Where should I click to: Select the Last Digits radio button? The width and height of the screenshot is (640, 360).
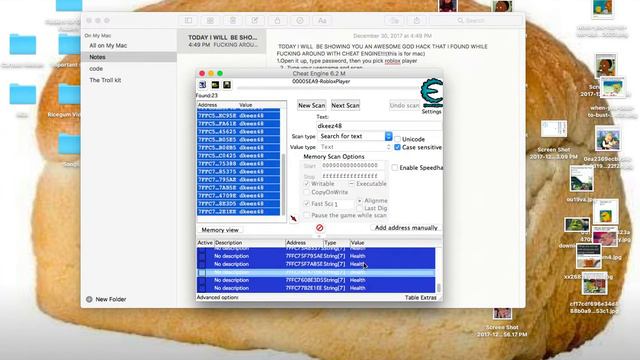[360, 208]
